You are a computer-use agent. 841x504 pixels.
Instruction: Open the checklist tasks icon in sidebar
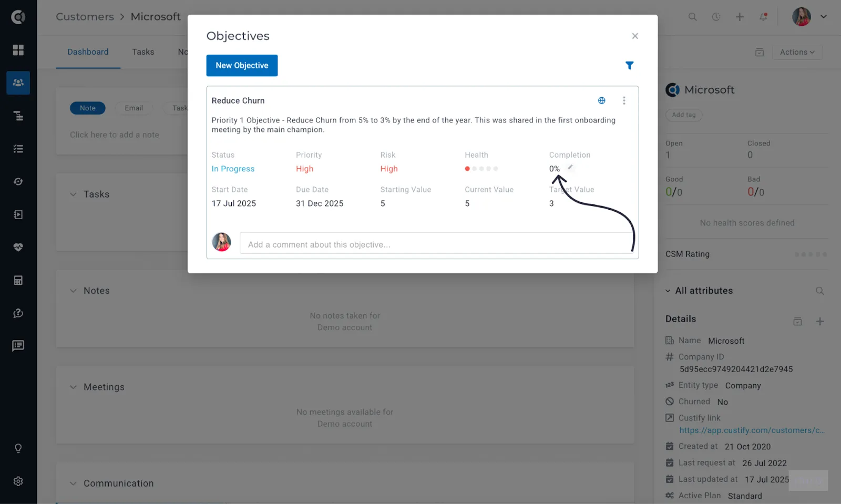[x=18, y=149]
